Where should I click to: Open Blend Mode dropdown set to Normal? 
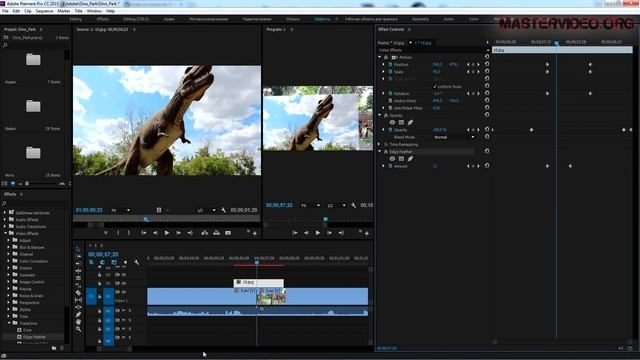coord(453,137)
